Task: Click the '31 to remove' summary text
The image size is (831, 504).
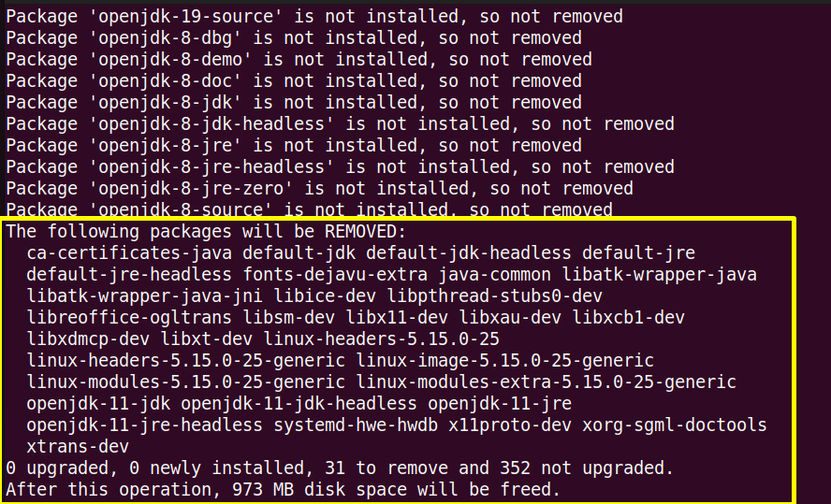Action: click(x=386, y=468)
